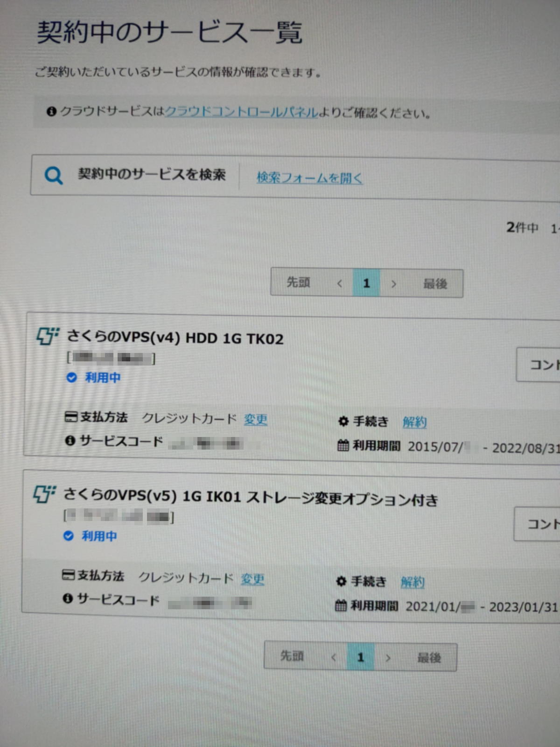Click next arrow in top pagination
The width and height of the screenshot is (560, 747).
[x=393, y=283]
